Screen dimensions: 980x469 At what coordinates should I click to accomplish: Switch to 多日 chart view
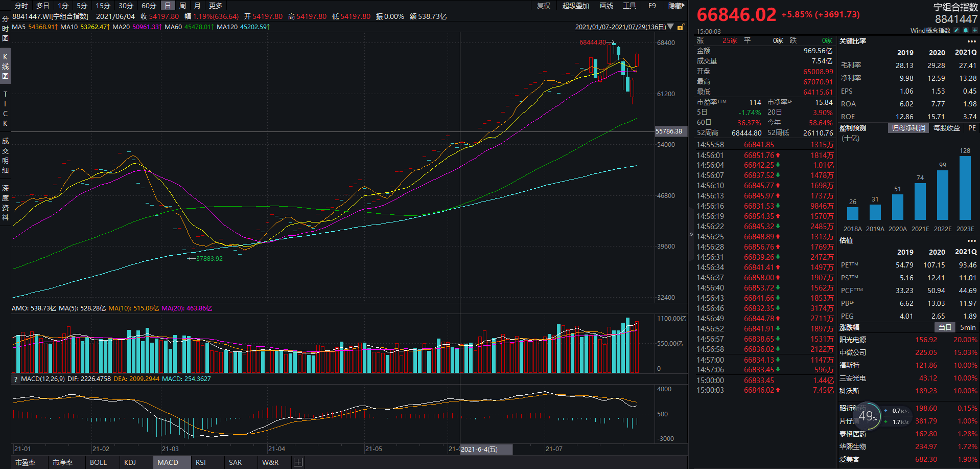click(43, 6)
